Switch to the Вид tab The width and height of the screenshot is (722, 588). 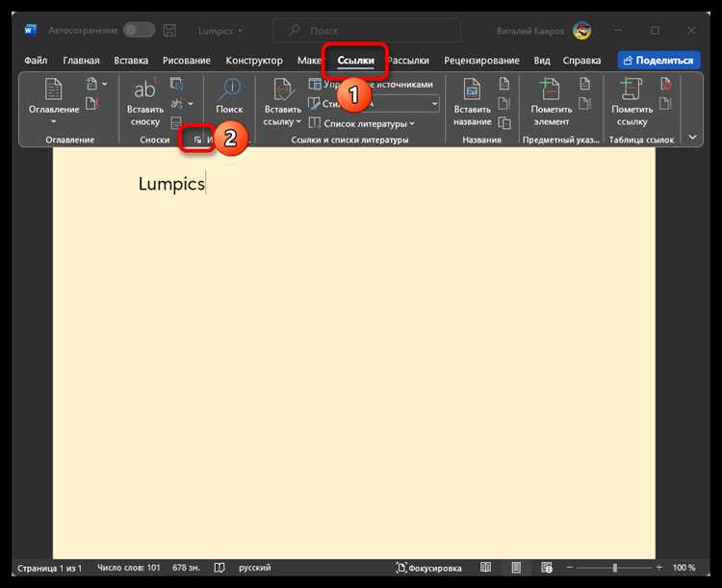tap(541, 61)
